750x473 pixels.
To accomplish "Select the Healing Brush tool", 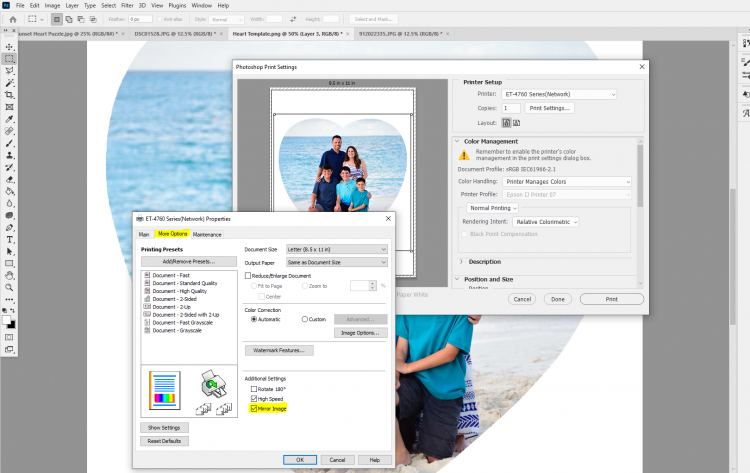I will point(9,131).
